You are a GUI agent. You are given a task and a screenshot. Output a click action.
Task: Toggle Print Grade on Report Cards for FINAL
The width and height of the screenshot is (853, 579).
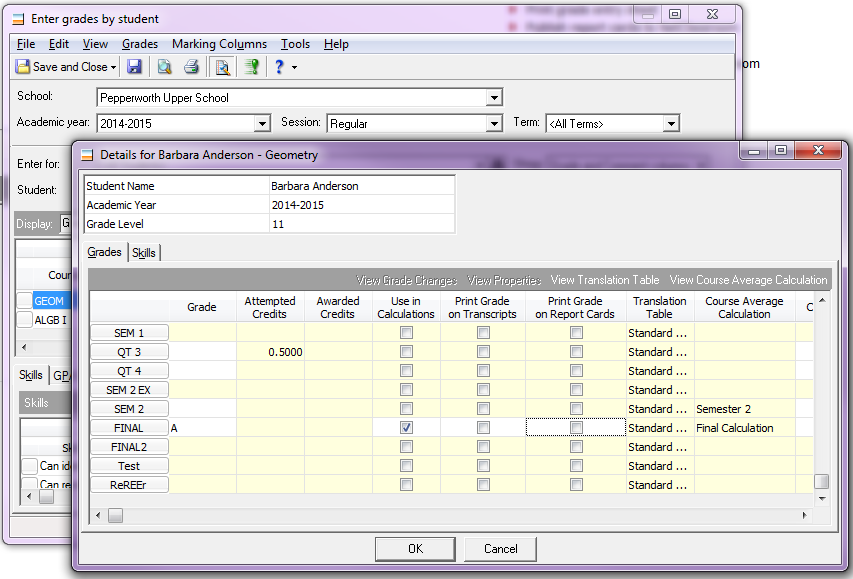pos(576,428)
